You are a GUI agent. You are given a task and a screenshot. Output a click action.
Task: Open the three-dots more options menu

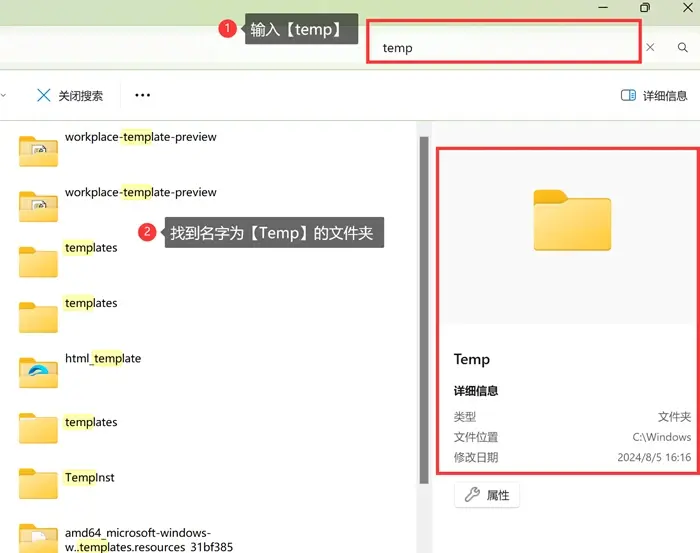(142, 96)
